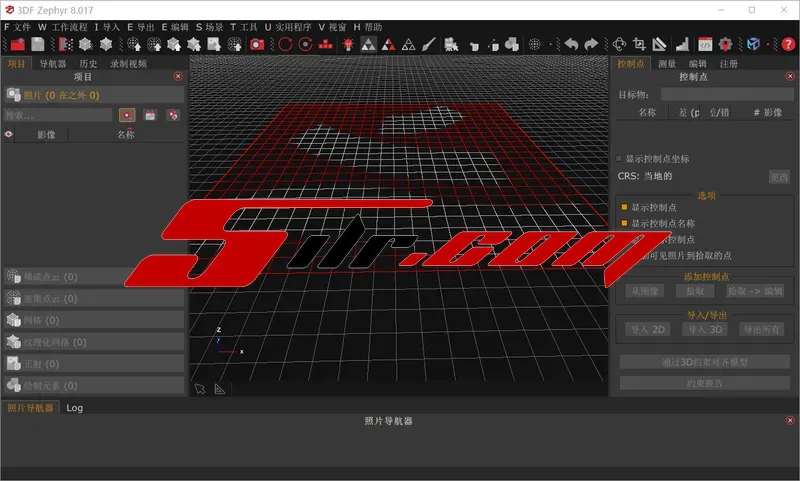Click the ruler triangle icon below viewport
This screenshot has width=800, height=481.
(x=220, y=389)
